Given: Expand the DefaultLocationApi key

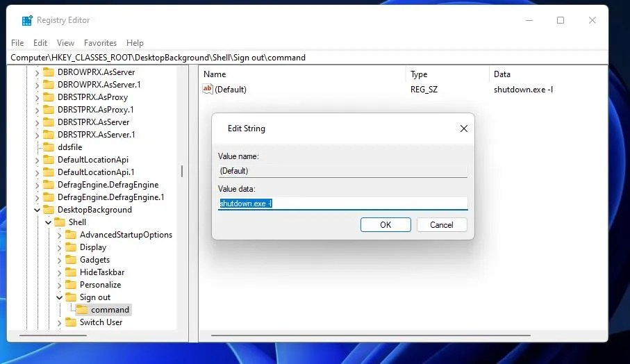Looking at the screenshot, I should pos(37,160).
